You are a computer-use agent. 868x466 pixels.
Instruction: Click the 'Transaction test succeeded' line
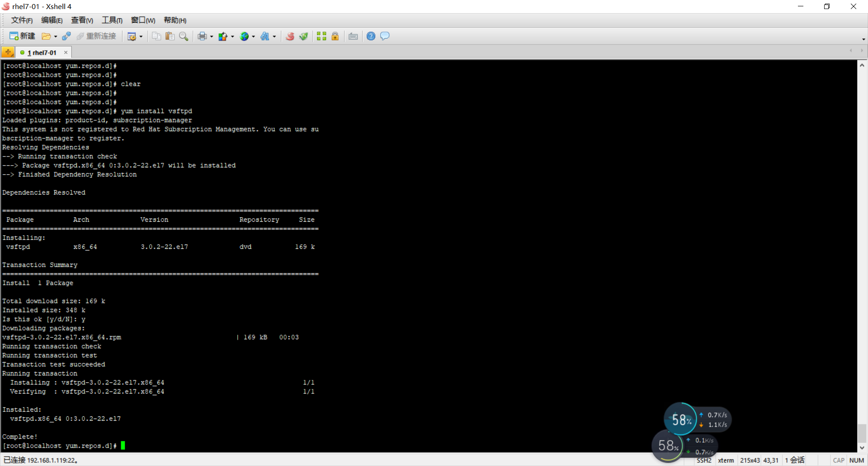tap(54, 364)
